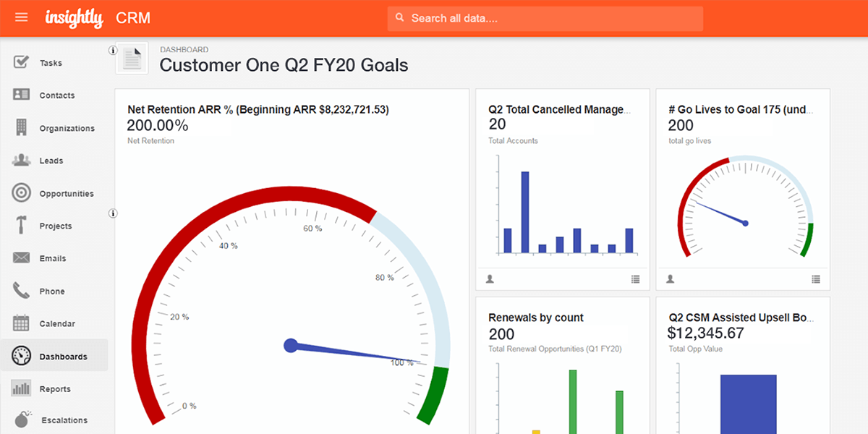Viewport: 868px width, 434px height.
Task: Open list view icon on Cancelled card
Action: (x=635, y=279)
